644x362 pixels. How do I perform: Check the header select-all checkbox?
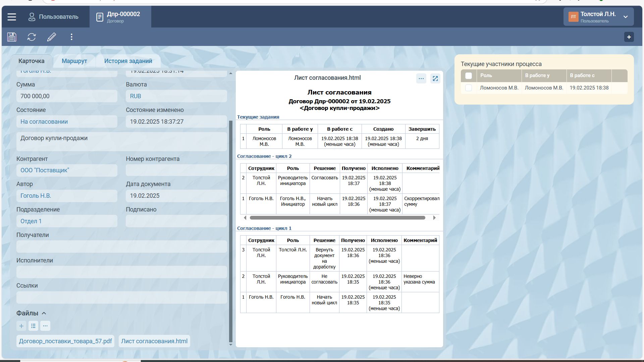pos(469,76)
